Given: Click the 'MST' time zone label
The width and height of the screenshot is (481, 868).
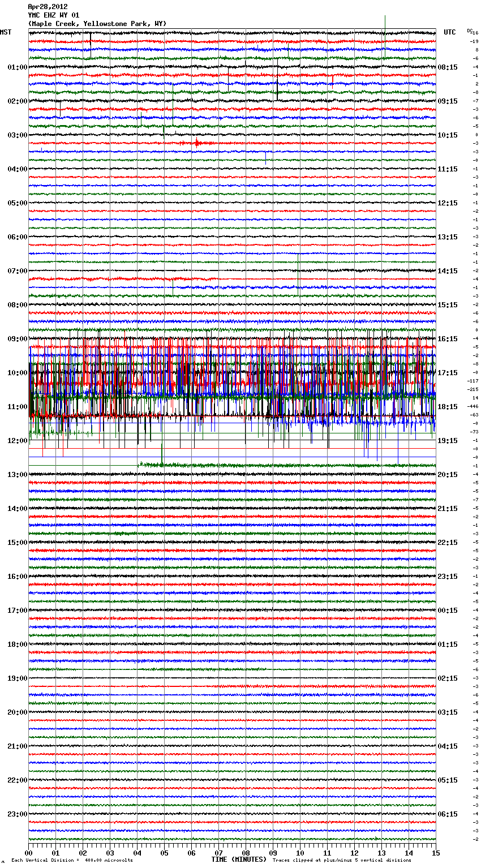Looking at the screenshot, I should (x=6, y=32).
